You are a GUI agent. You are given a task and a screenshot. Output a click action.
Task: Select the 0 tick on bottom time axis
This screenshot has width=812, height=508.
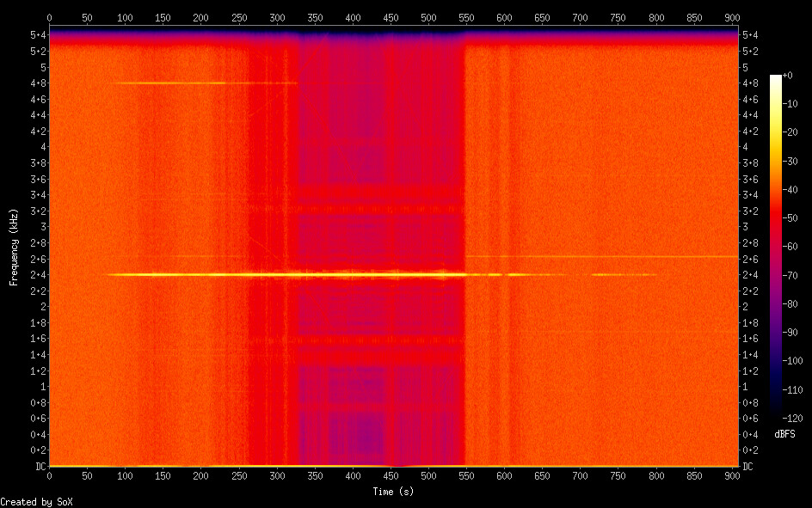[x=49, y=474]
